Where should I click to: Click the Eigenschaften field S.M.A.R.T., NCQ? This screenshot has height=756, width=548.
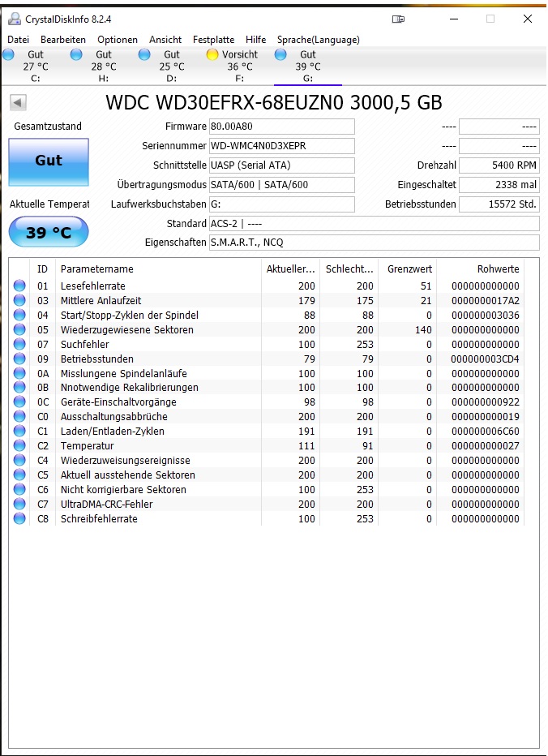tap(375, 243)
